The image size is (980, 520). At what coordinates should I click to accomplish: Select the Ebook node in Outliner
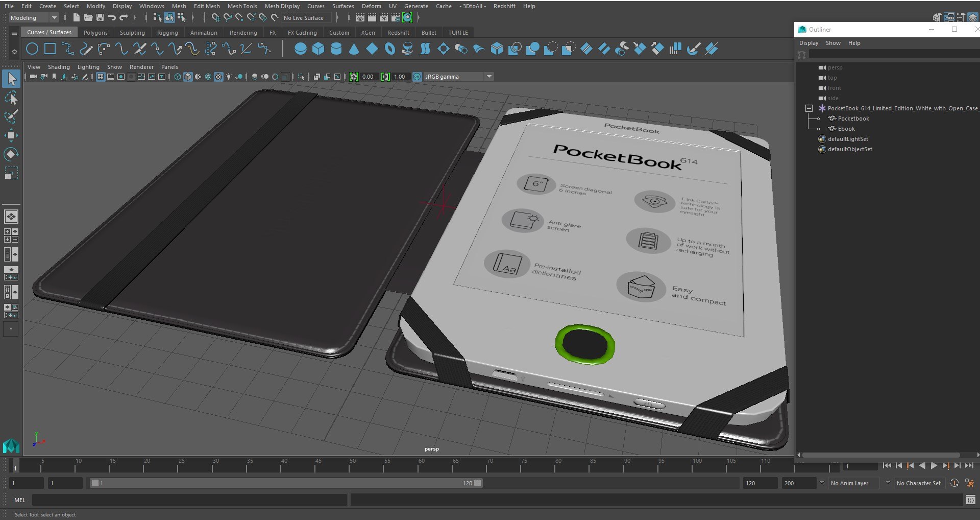[x=846, y=129]
